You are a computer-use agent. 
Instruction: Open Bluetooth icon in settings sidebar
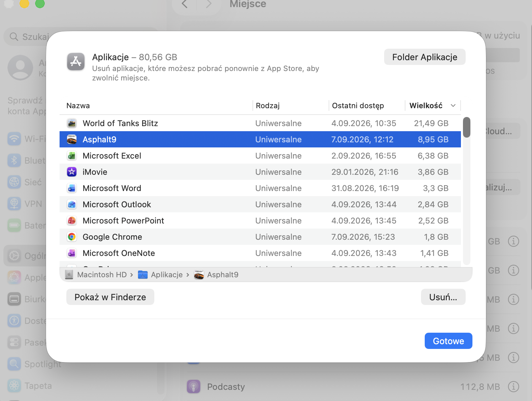[x=14, y=160]
